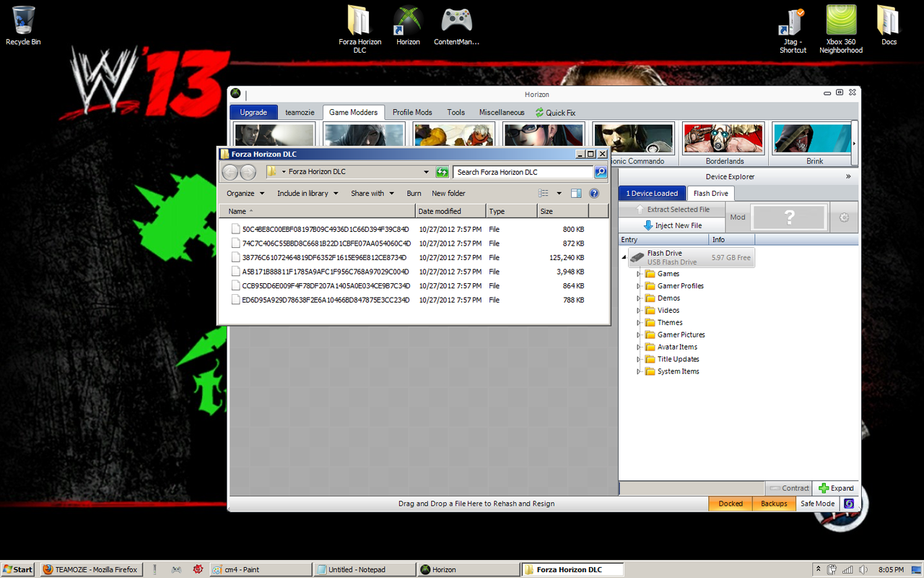Toggle the Explorer preview pane icon
Image resolution: width=924 pixels, height=578 pixels.
pos(576,194)
